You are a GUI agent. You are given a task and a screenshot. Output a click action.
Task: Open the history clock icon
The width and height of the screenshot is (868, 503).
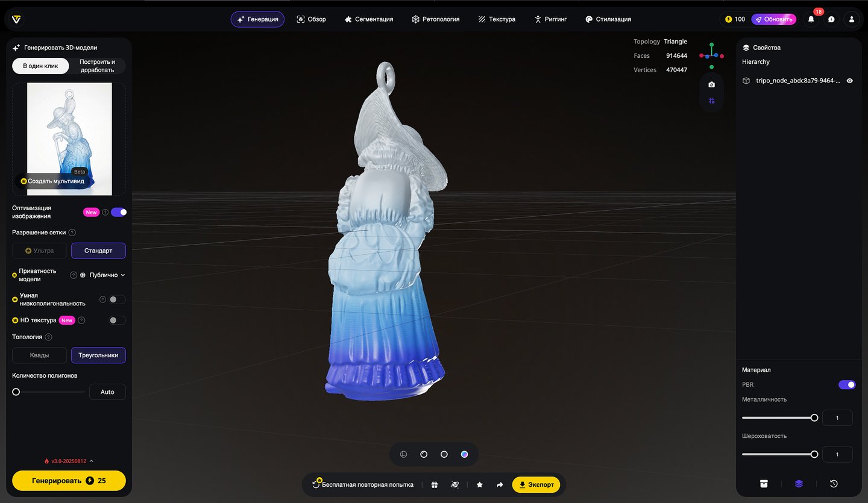[x=834, y=483]
